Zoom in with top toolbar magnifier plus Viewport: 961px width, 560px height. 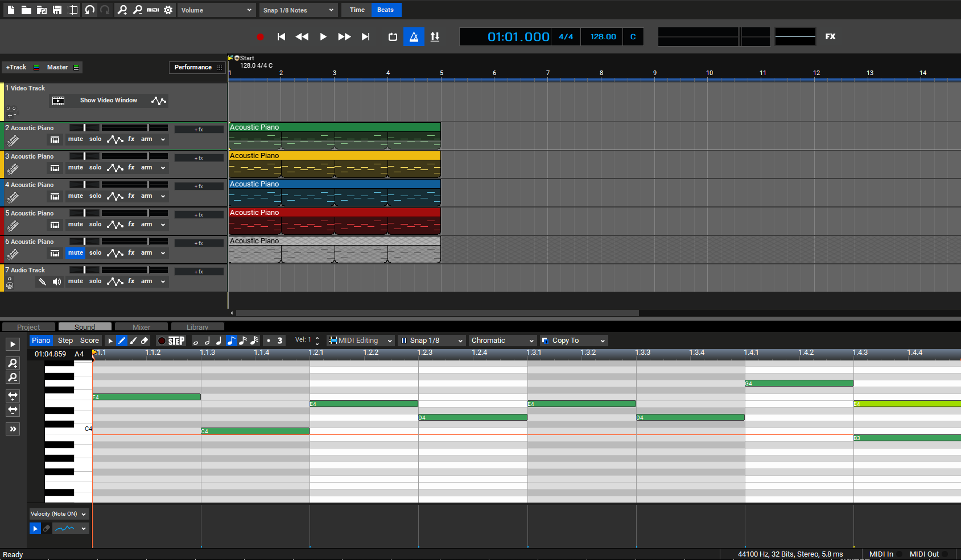pyautogui.click(x=122, y=10)
